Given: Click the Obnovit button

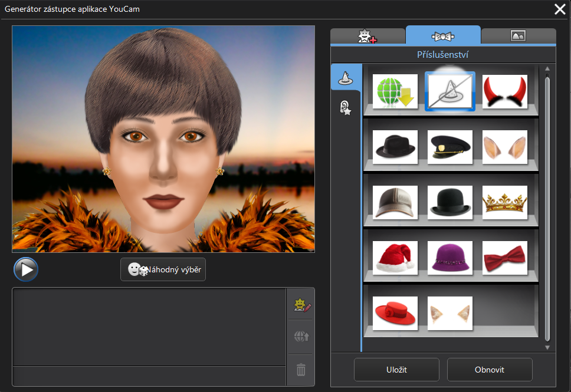Looking at the screenshot, I should click(490, 370).
